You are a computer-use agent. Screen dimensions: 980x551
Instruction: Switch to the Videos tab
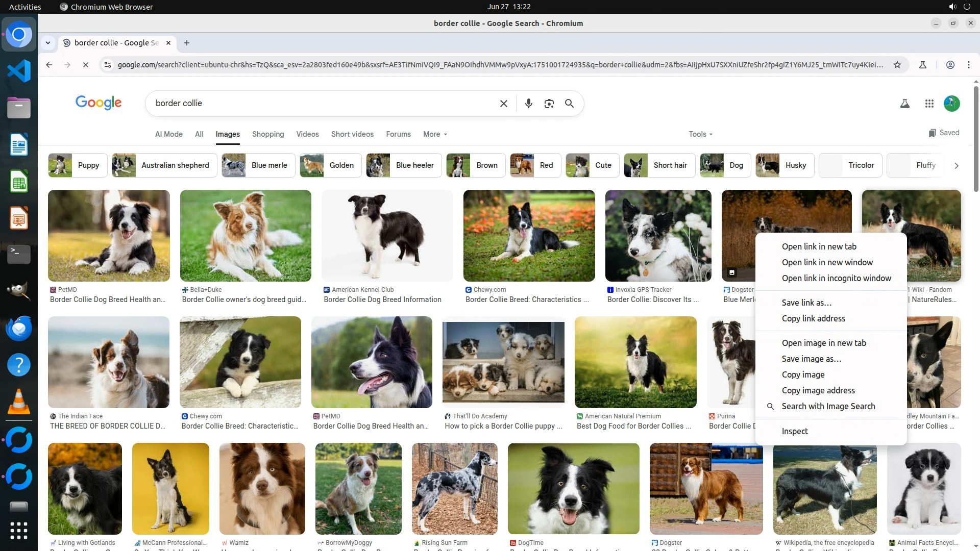[x=307, y=134]
